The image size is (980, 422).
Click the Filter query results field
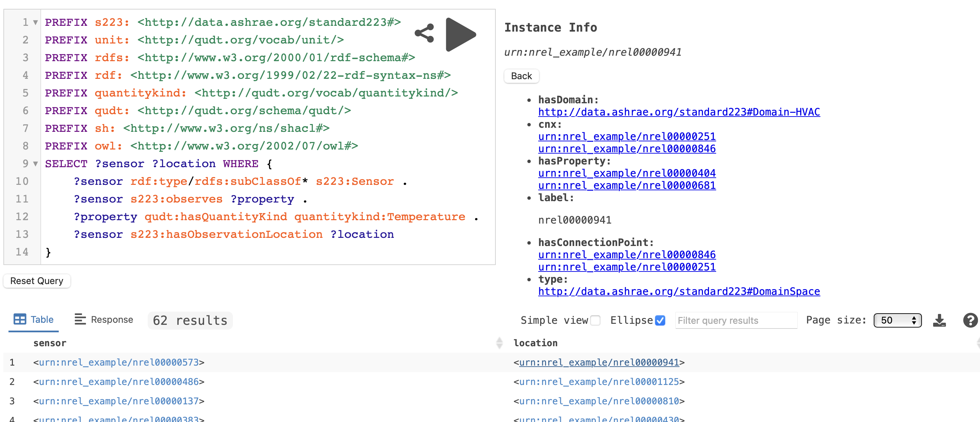[736, 320]
